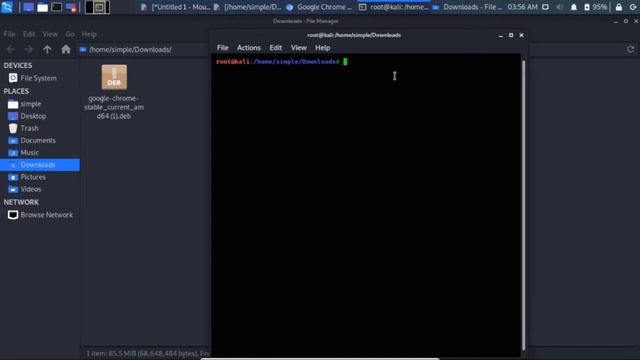Switch to Downloads File Manager taskbar entry

tap(467, 7)
